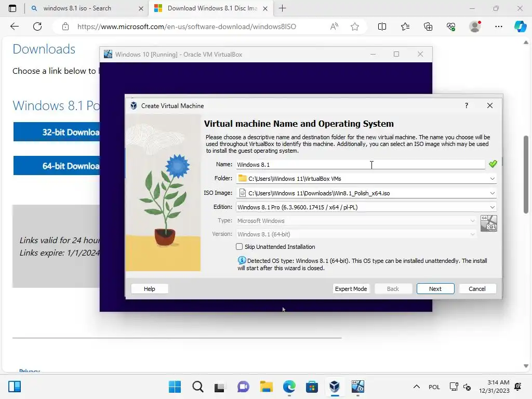Open Browser essentials heart icon
The image size is (532, 399).
point(451,26)
